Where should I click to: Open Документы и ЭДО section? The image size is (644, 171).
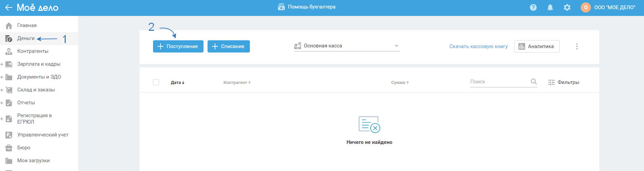click(39, 77)
